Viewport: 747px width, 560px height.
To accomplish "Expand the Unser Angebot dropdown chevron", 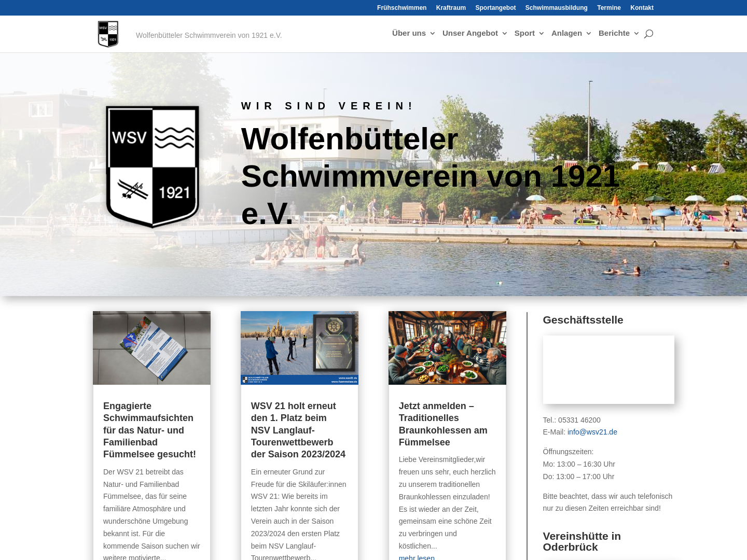I will pos(504,33).
